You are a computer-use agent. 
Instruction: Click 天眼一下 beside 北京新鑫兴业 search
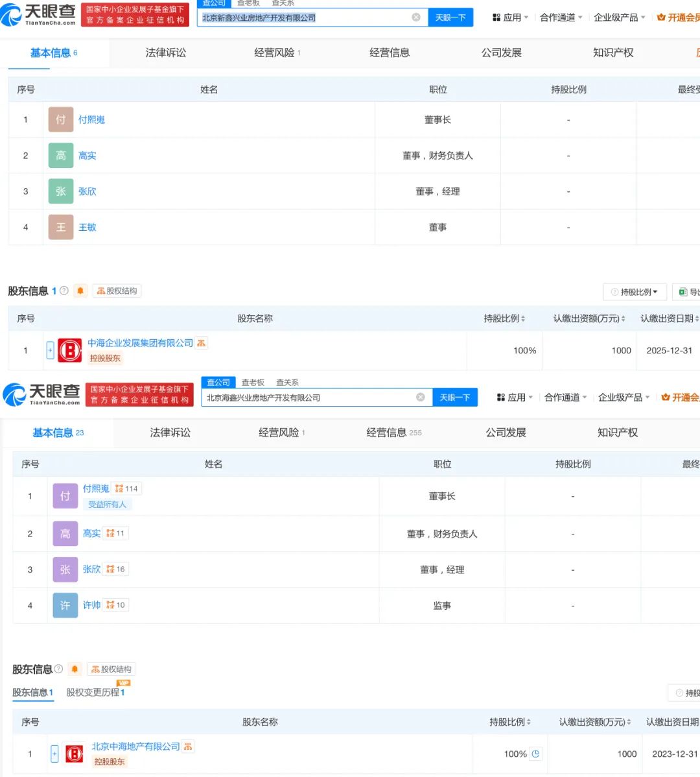450,18
